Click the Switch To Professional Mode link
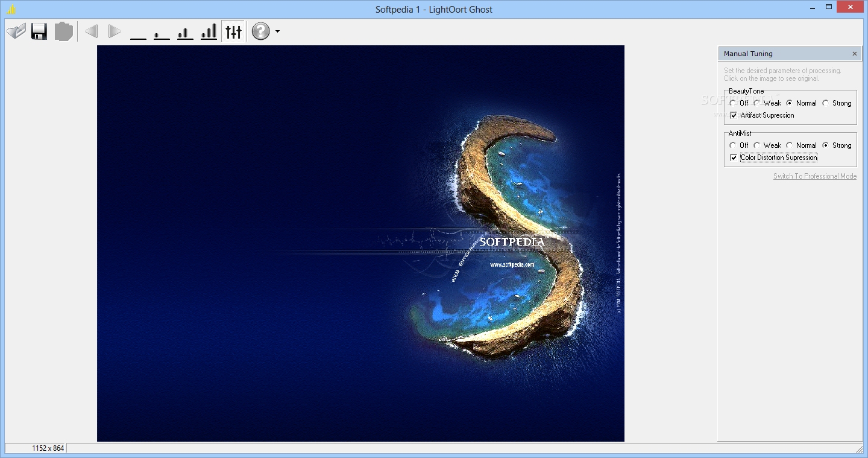Screen dimensions: 868x458 (815, 176)
